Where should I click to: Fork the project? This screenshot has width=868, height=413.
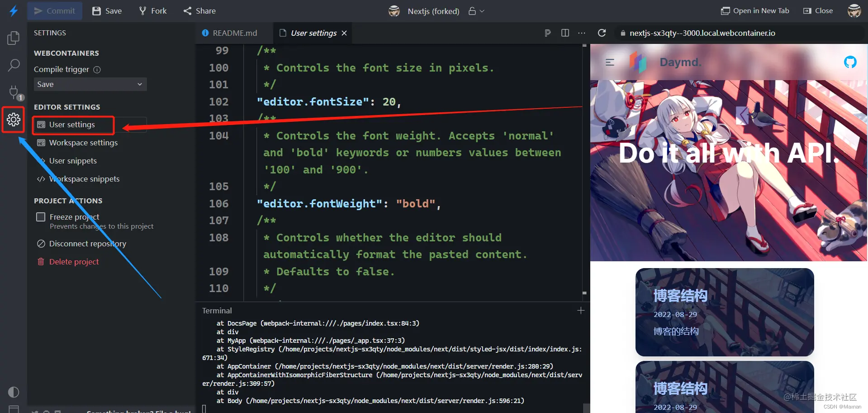tap(152, 11)
